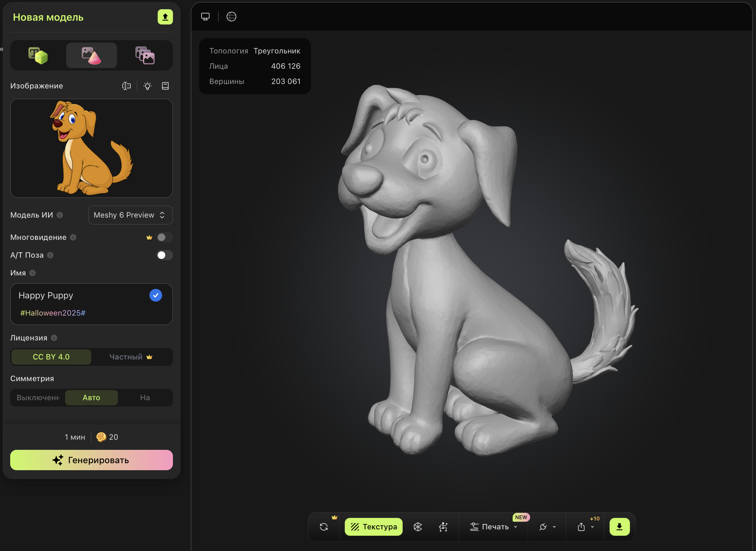Enable the A/T Поза toggle

pyautogui.click(x=164, y=255)
